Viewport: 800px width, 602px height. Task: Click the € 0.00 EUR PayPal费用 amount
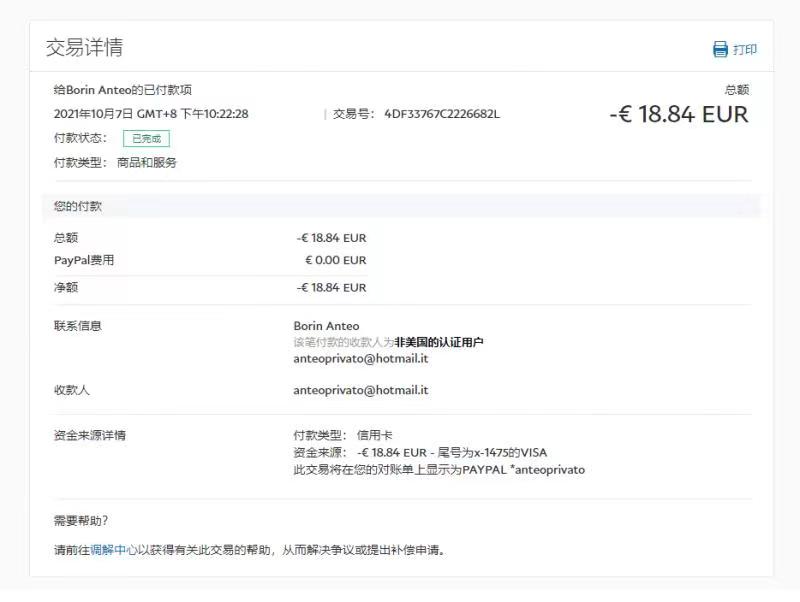[336, 260]
